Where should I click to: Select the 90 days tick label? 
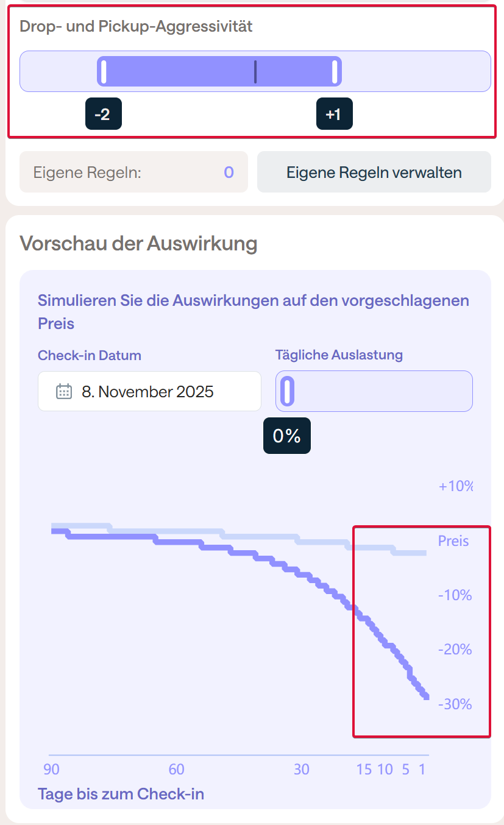[52, 770]
